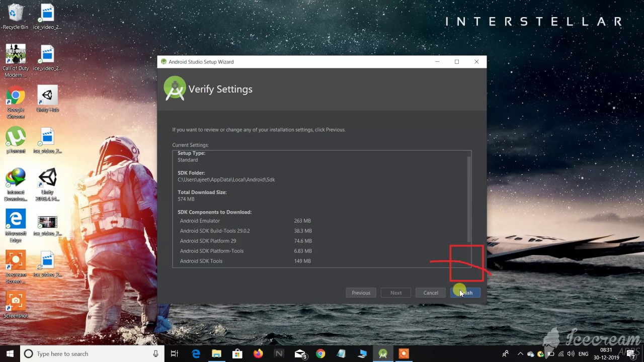Launch Google Chrome from the desktop
The width and height of the screenshot is (644, 362).
[x=16, y=103]
